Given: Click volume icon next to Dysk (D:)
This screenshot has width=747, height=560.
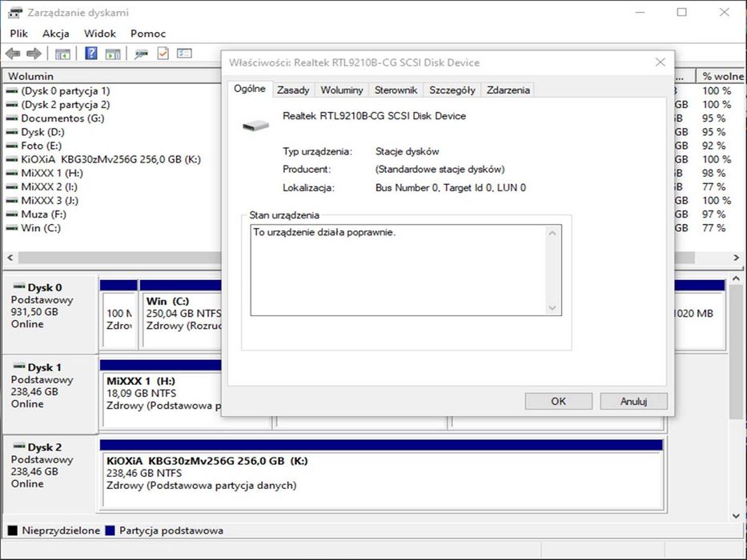Looking at the screenshot, I should [12, 132].
